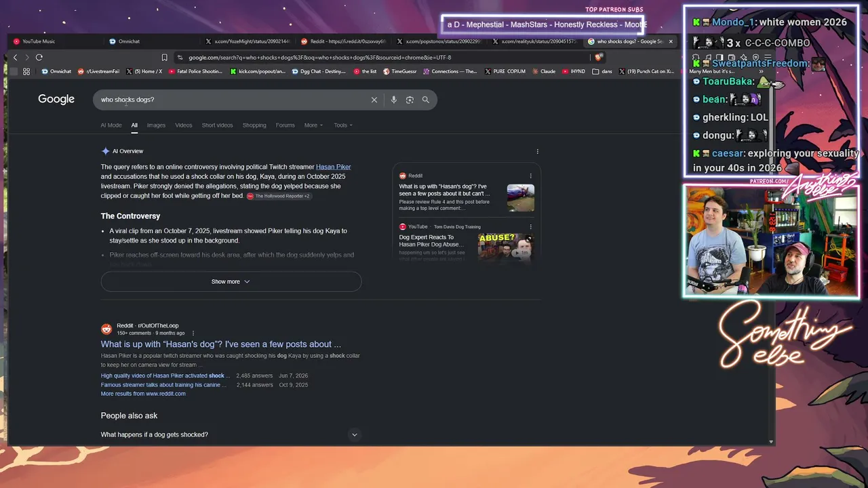This screenshot has width=868, height=488.
Task: Open the tab groups grid icon
Action: click(26, 71)
